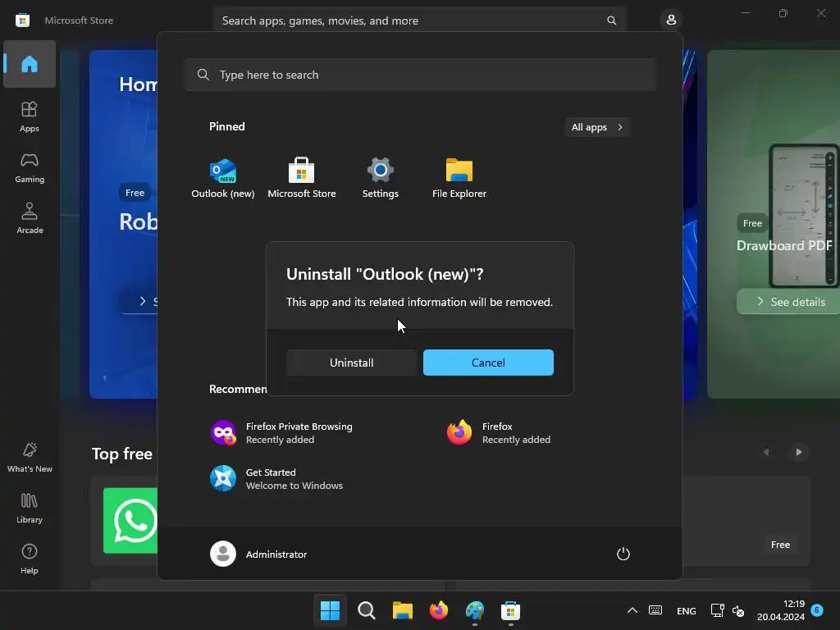
Task: Open the Microsoft Store profile account icon
Action: pyautogui.click(x=671, y=21)
